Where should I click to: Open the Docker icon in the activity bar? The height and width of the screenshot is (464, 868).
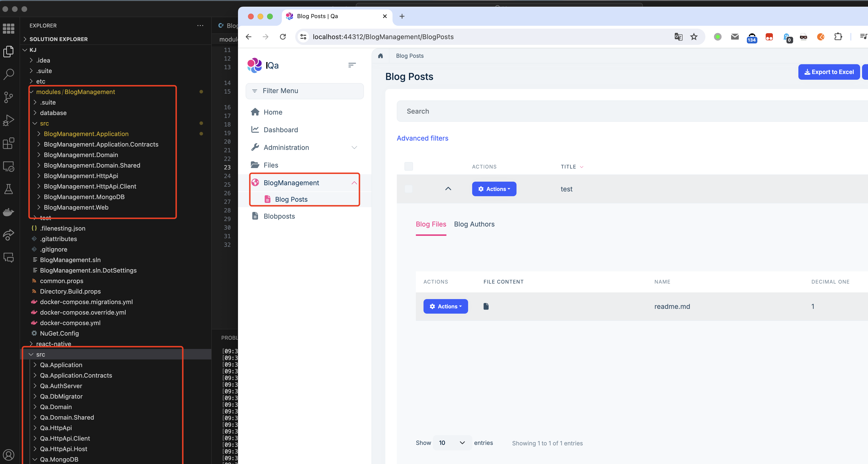click(8, 212)
